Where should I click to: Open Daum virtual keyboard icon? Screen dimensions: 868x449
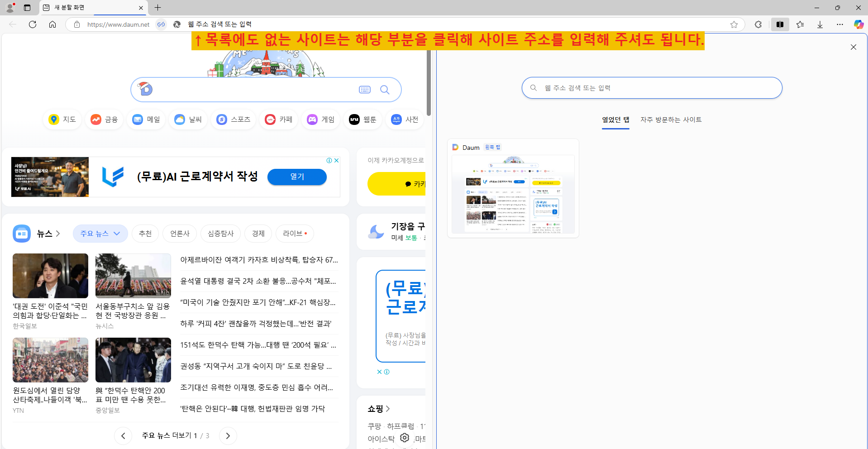pyautogui.click(x=365, y=90)
